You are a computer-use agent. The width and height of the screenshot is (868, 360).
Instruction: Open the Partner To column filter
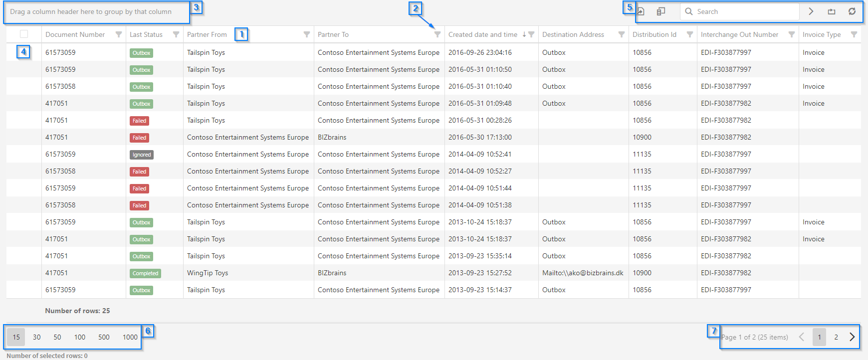pyautogui.click(x=437, y=34)
